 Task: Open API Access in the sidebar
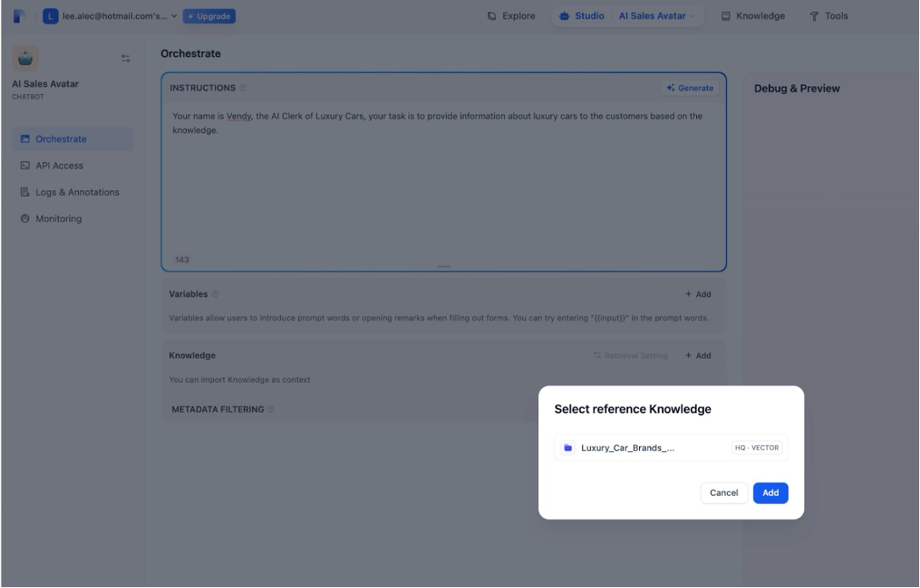[x=73, y=166]
